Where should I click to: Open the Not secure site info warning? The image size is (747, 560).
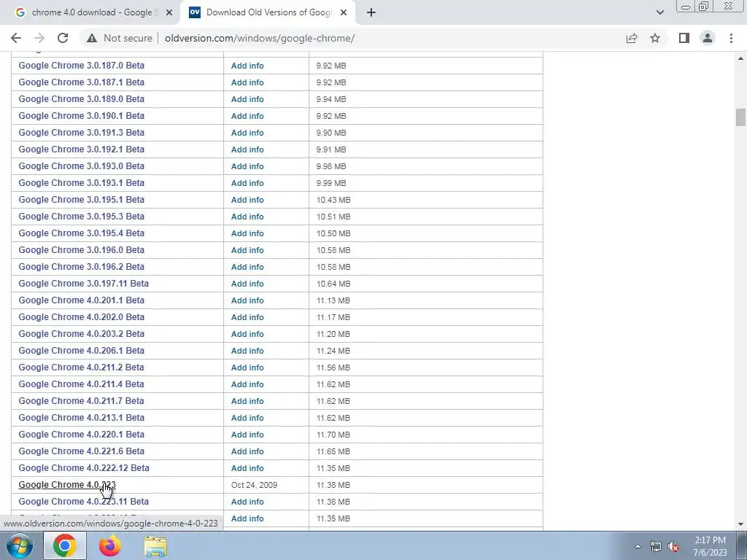[x=120, y=38]
